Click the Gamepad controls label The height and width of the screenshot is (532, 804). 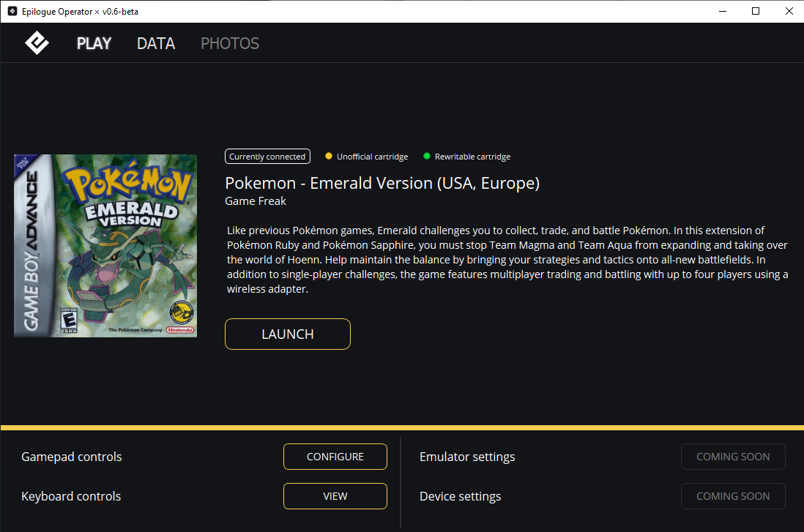(72, 457)
